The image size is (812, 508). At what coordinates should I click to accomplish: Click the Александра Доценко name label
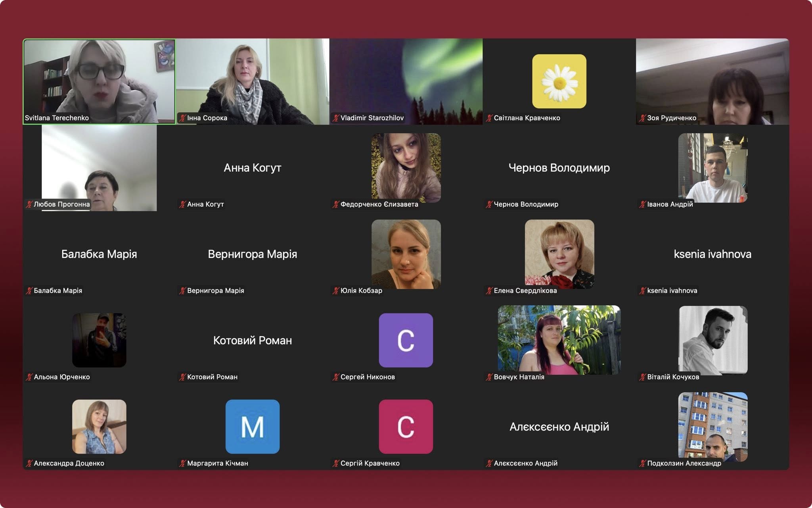(69, 463)
